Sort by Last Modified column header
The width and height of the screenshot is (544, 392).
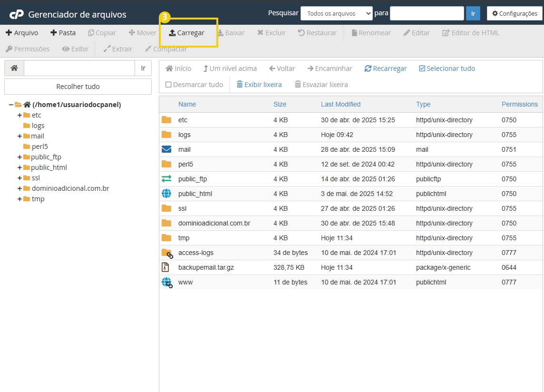tap(340, 104)
